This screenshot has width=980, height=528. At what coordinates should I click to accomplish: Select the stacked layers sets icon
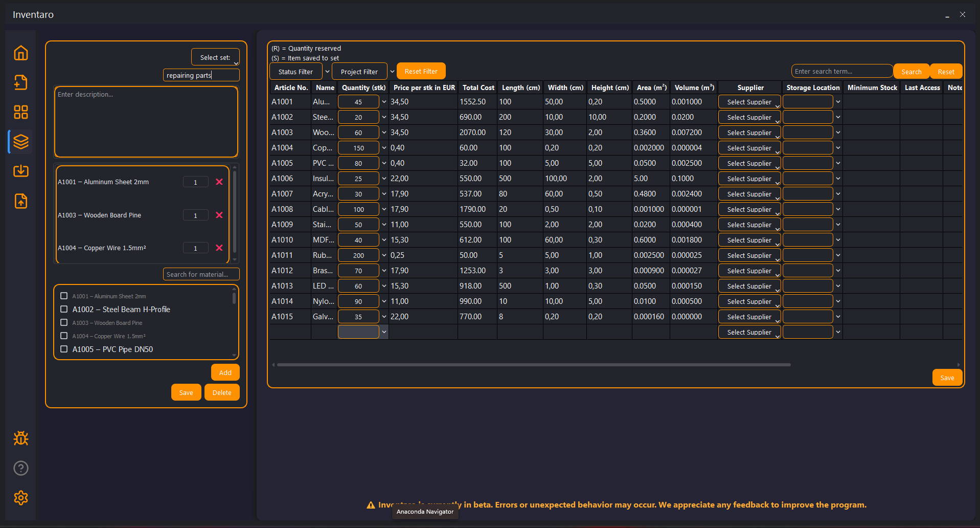pos(21,142)
